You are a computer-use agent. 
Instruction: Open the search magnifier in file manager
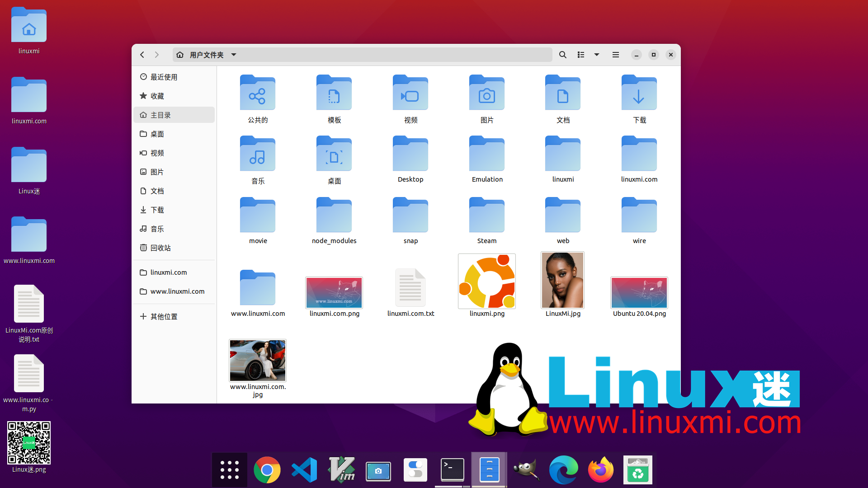pyautogui.click(x=562, y=55)
